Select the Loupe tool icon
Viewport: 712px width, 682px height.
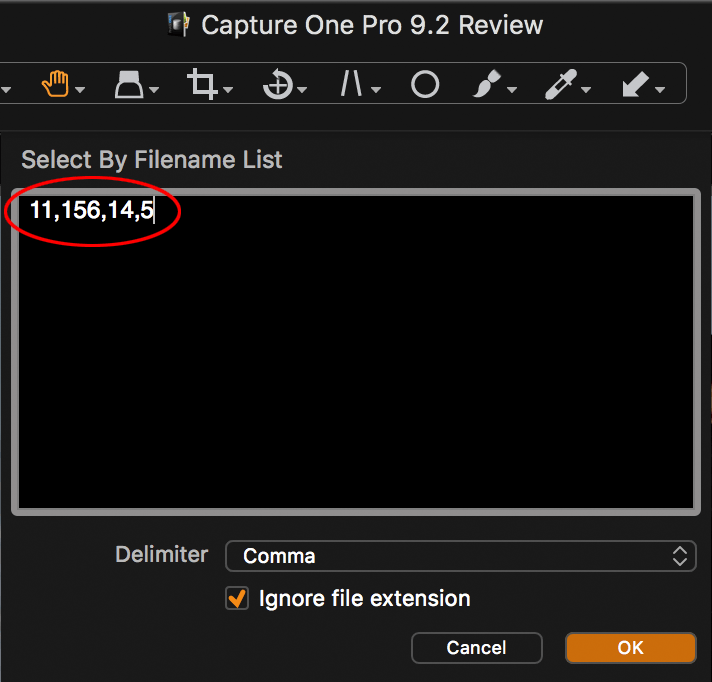pos(129,84)
